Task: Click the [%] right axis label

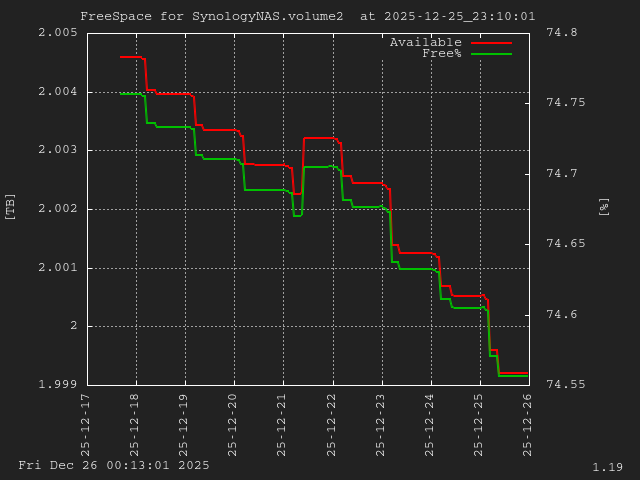Action: [x=603, y=206]
